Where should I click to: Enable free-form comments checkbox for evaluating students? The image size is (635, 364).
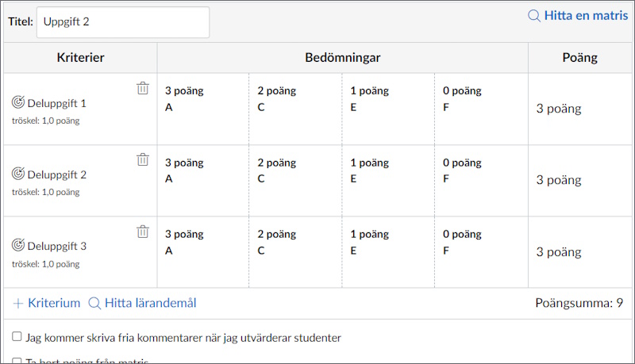[x=17, y=336]
